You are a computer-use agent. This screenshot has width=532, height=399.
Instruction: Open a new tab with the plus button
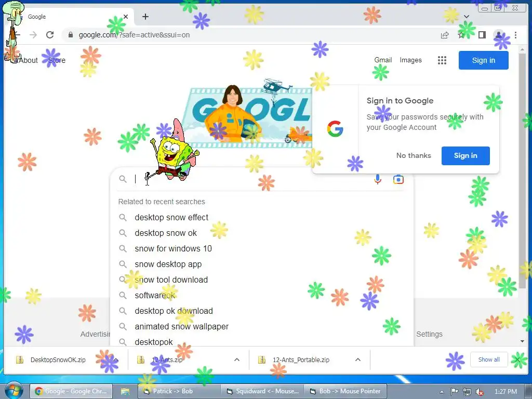(145, 17)
